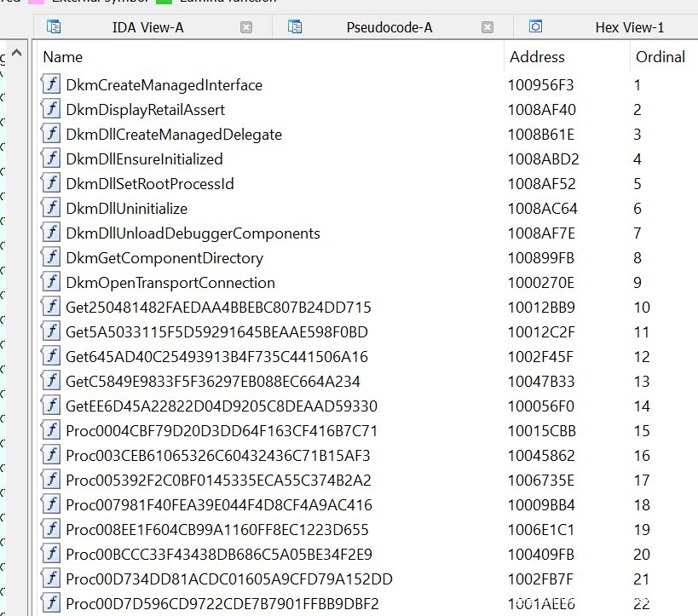Click the function icon beside DkmOpenTransportConnection
The width and height of the screenshot is (698, 616).
tap(51, 283)
